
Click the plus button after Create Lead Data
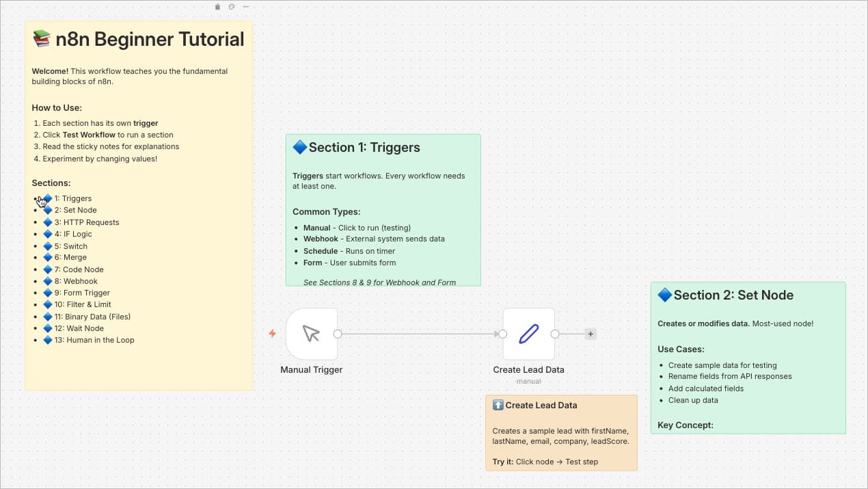[591, 334]
